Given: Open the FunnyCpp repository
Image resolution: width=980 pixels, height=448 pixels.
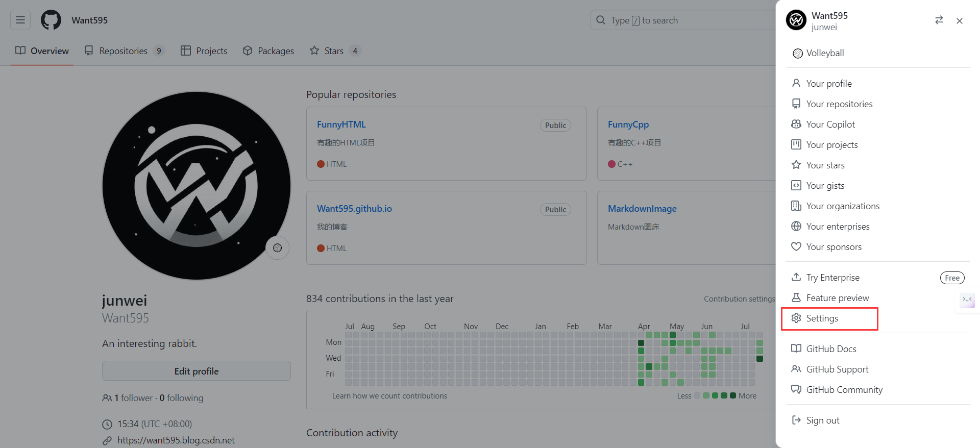Looking at the screenshot, I should (x=628, y=124).
